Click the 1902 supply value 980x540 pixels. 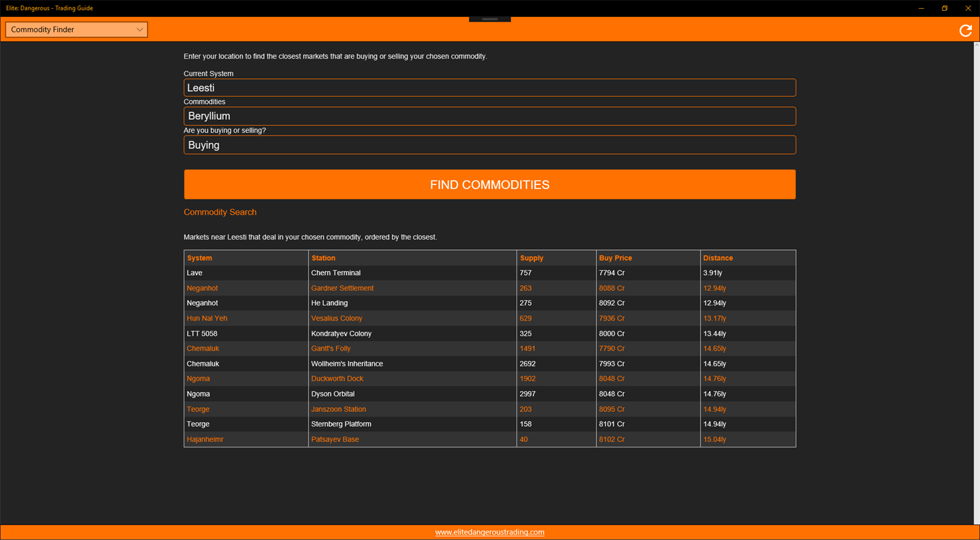pyautogui.click(x=527, y=379)
